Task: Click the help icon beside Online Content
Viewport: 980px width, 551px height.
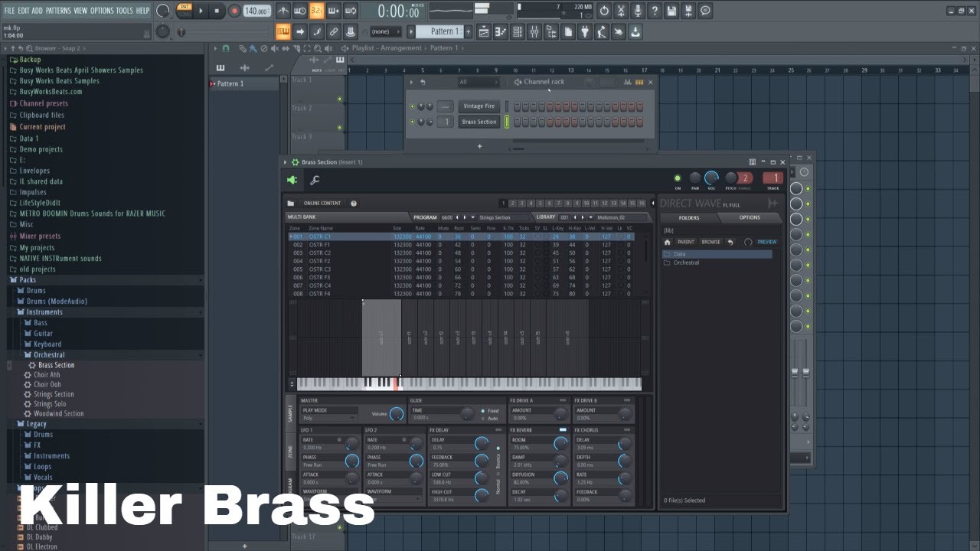Action: 354,204
